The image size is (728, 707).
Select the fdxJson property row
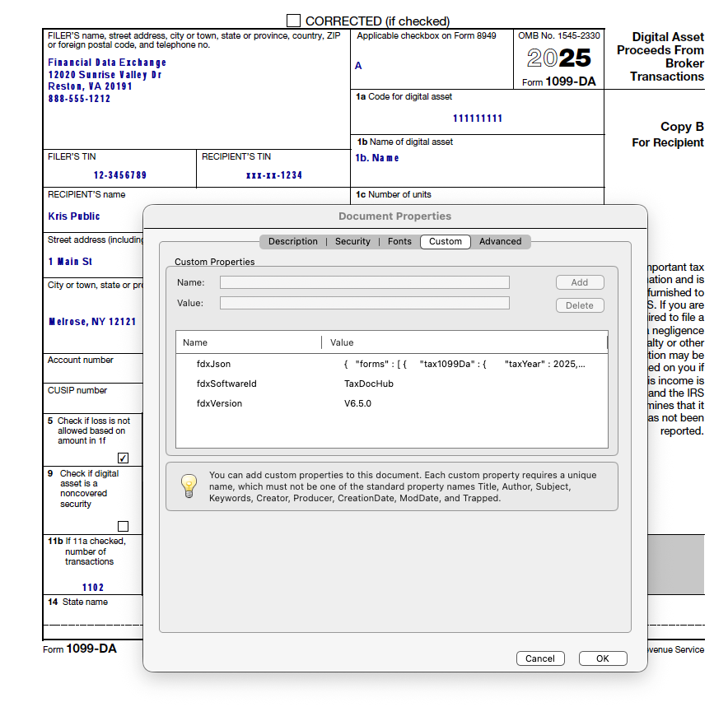coord(392,364)
